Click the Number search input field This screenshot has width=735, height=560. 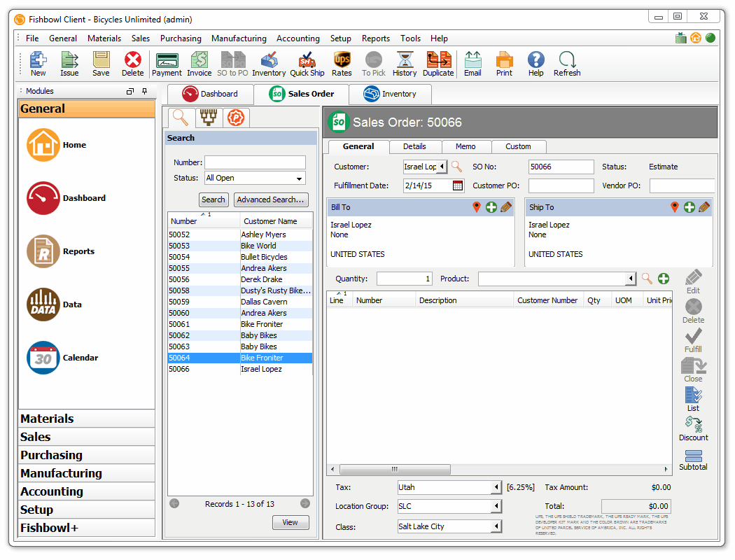click(255, 162)
